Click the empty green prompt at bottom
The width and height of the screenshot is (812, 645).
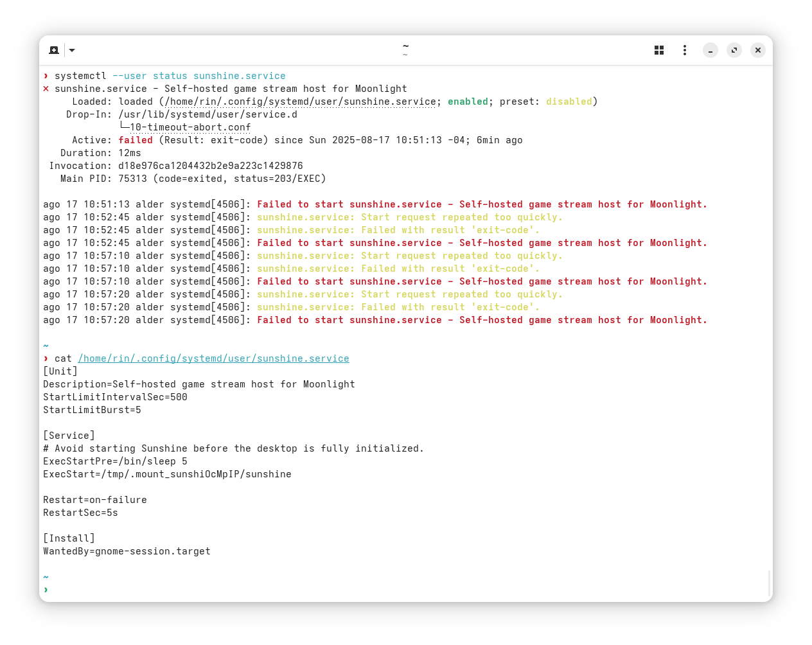46,590
